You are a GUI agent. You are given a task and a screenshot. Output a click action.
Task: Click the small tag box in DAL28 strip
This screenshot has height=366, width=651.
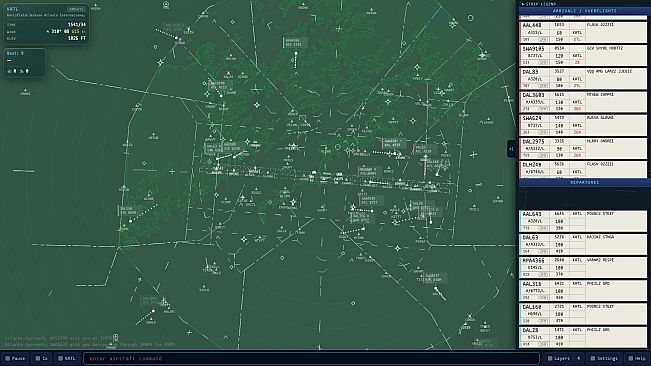[543, 344]
